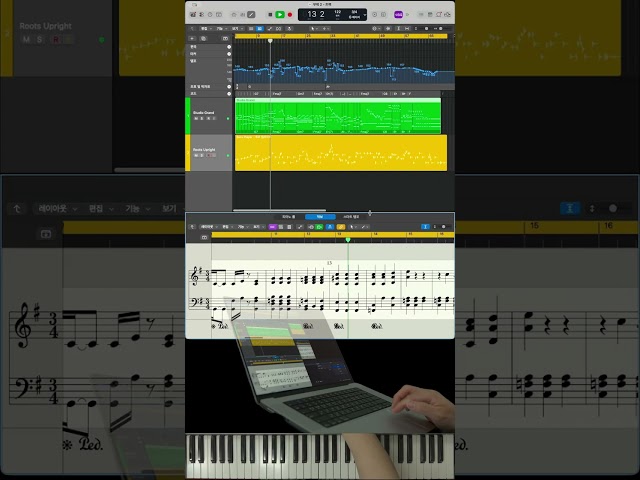640x480 pixels.
Task: Select the green Studio Grand MIDI region
Action: click(x=338, y=116)
